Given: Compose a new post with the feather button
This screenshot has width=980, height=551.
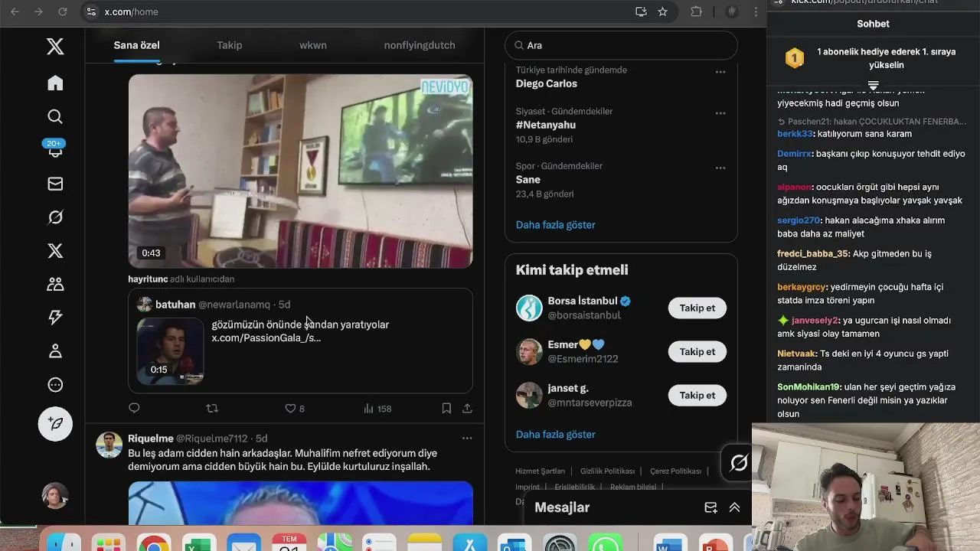Looking at the screenshot, I should (x=55, y=424).
